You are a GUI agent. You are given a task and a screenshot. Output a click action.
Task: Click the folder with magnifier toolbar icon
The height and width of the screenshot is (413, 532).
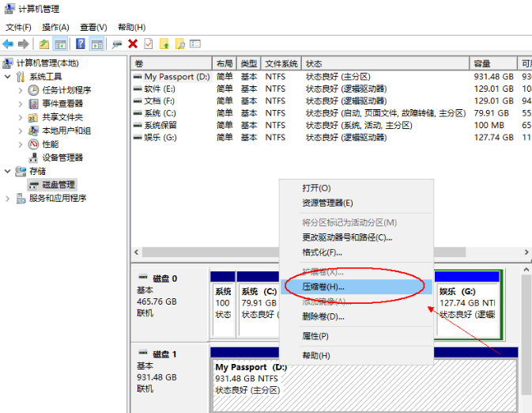pyautogui.click(x=180, y=44)
